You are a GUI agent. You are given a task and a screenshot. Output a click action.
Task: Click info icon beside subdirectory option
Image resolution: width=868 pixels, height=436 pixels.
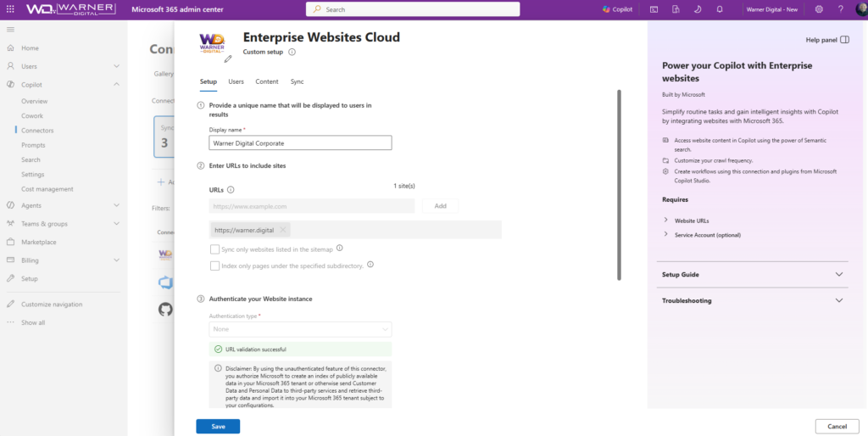(370, 265)
